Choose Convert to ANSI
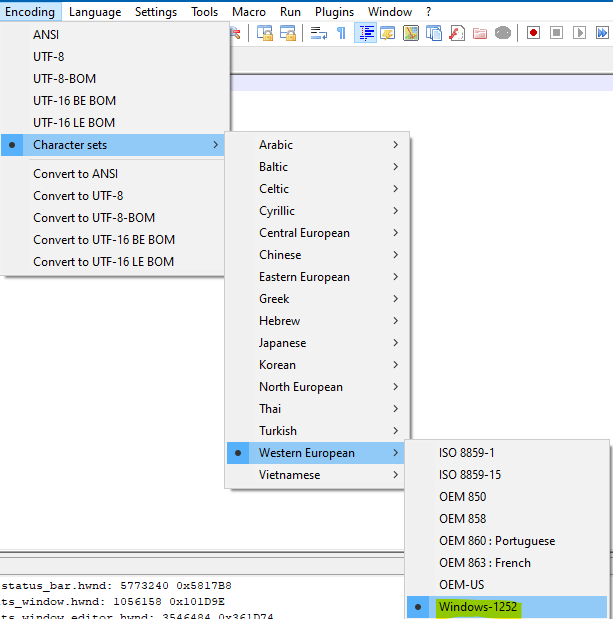 (x=113, y=174)
